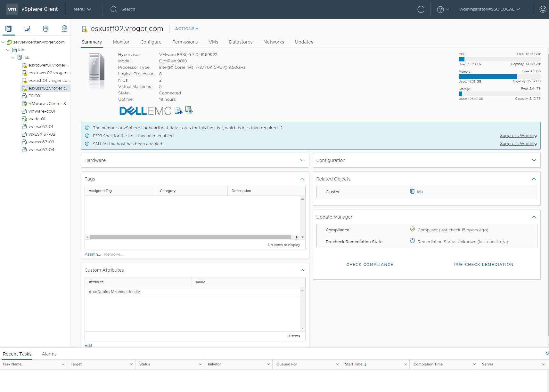Screen dimensions: 549x392
Task: Expand the Configuration panel
Action: click(x=534, y=160)
